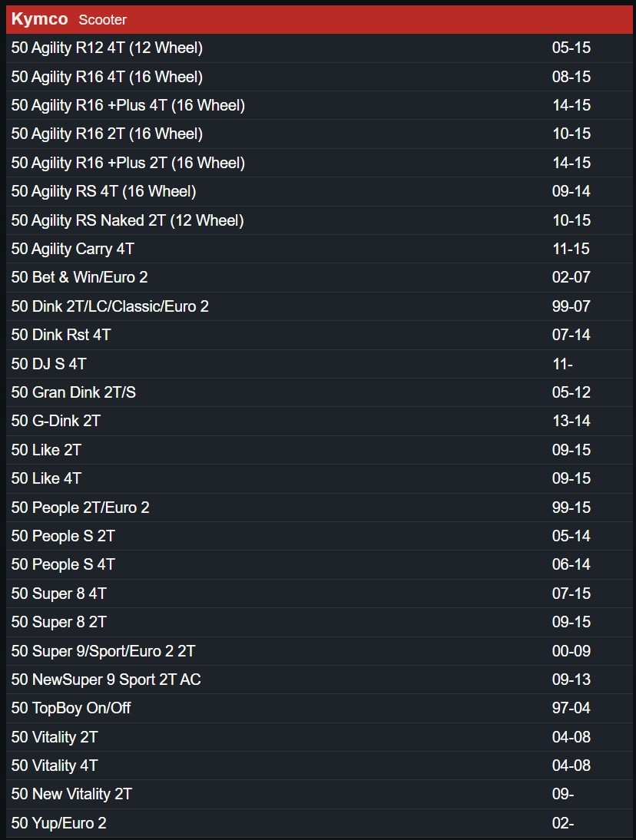Viewport: 636px width, 840px height.
Task: Open 50 People 2T/Euro 2 row
Action: pos(320,508)
